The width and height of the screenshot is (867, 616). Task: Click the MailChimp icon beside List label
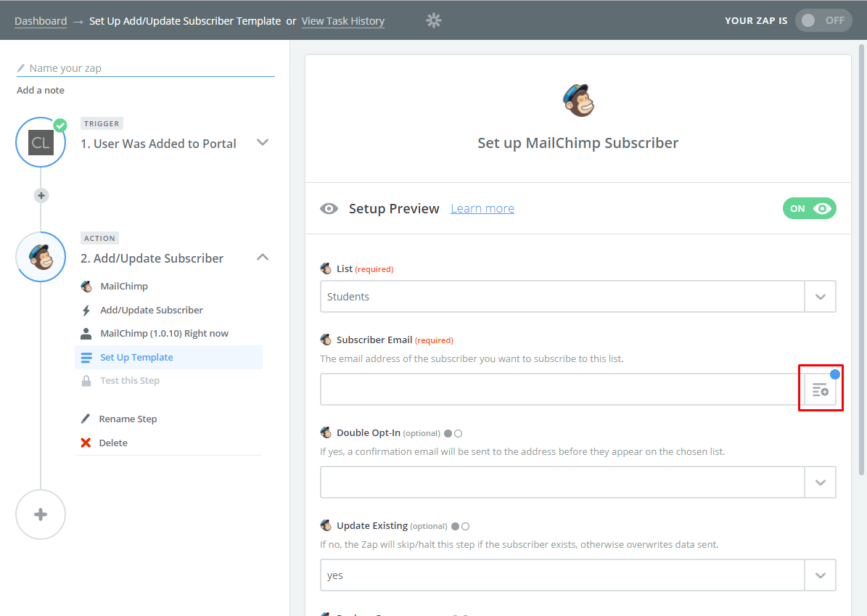coord(326,268)
